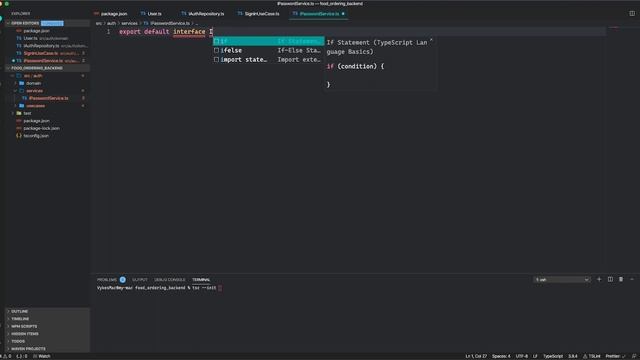Screen dimensions: 640x360
Task: Click the Problems count badge
Action: [122, 280]
